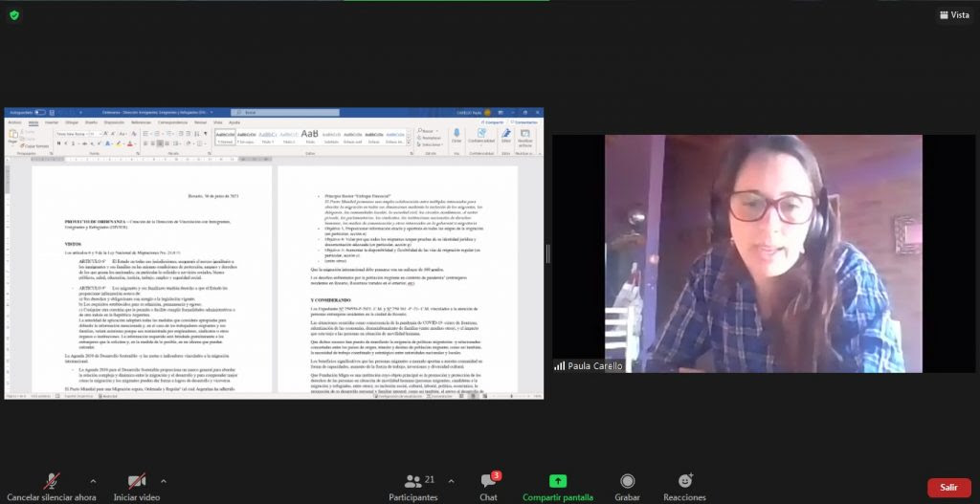Expand the arrow next to Participantes

click(x=450, y=480)
